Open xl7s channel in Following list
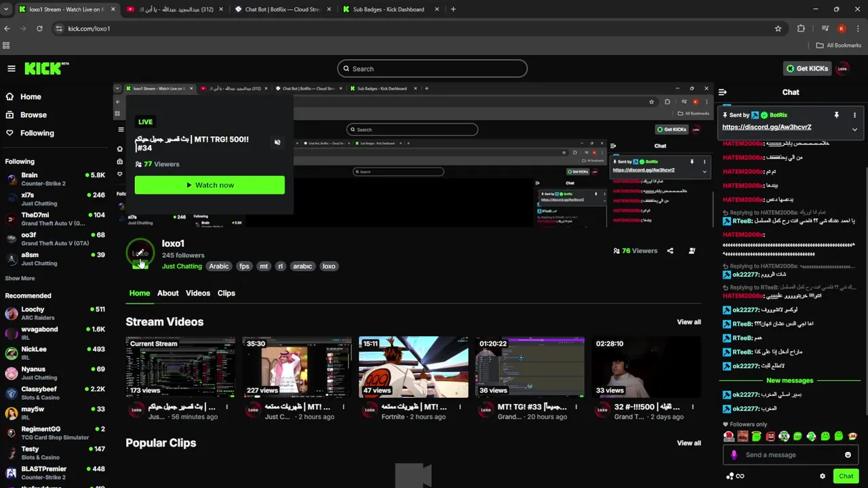This screenshot has height=488, width=868. [x=56, y=199]
